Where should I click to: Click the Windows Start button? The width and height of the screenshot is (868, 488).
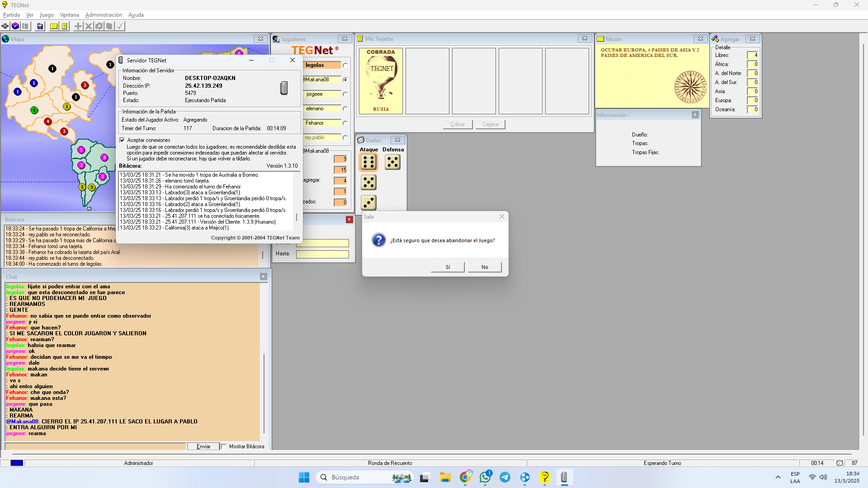coord(304,477)
